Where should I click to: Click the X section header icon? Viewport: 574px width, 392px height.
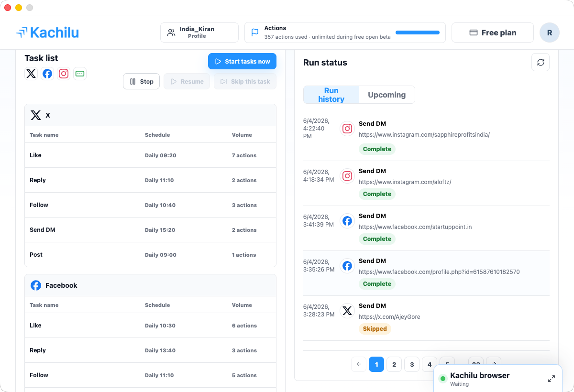click(36, 115)
